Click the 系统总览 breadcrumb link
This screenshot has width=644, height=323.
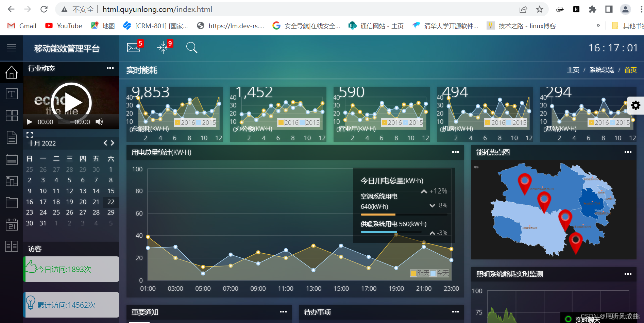point(602,70)
